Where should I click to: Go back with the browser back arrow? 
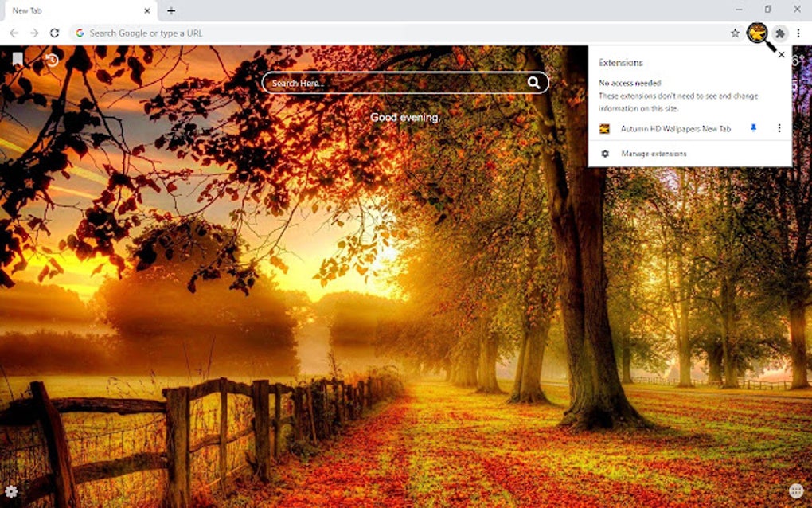(14, 33)
